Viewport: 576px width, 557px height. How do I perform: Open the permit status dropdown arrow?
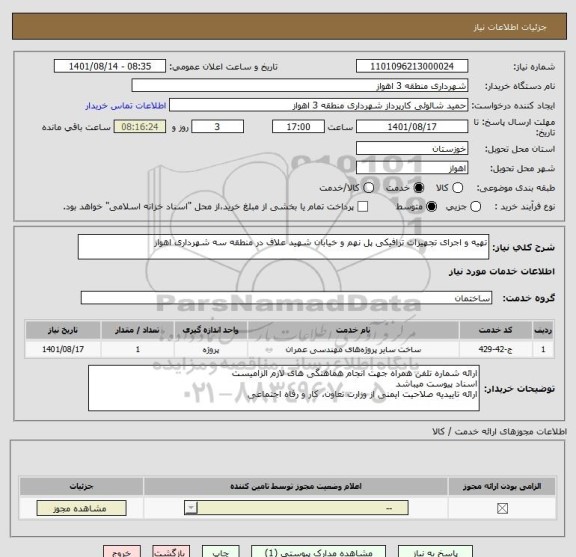(191, 508)
